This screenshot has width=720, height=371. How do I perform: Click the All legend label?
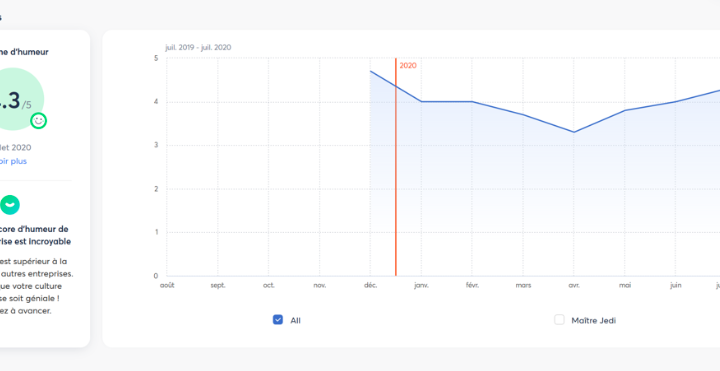[x=295, y=320]
